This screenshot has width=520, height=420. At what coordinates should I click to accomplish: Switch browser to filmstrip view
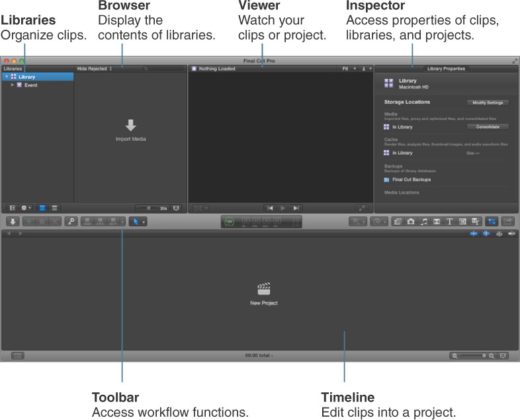click(x=42, y=208)
